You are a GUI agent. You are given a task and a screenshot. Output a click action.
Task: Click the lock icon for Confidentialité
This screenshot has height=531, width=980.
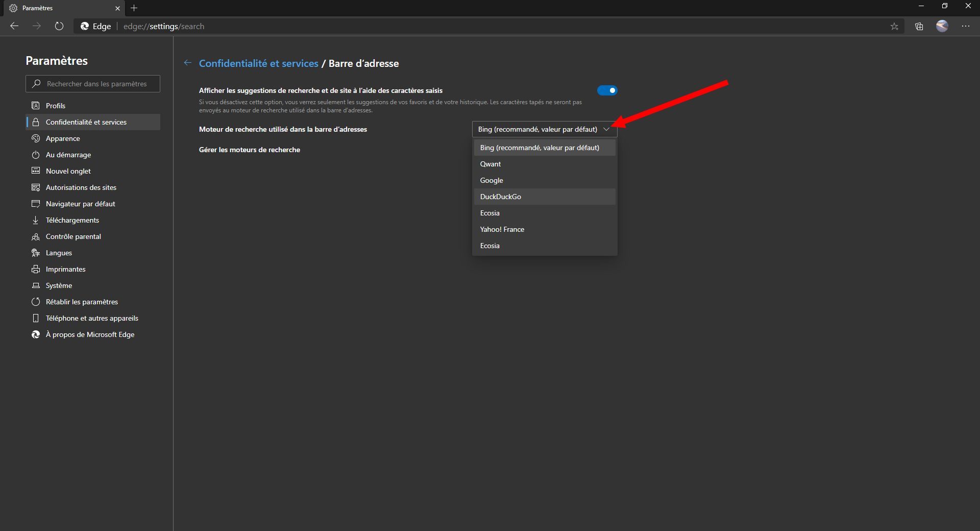coord(36,122)
